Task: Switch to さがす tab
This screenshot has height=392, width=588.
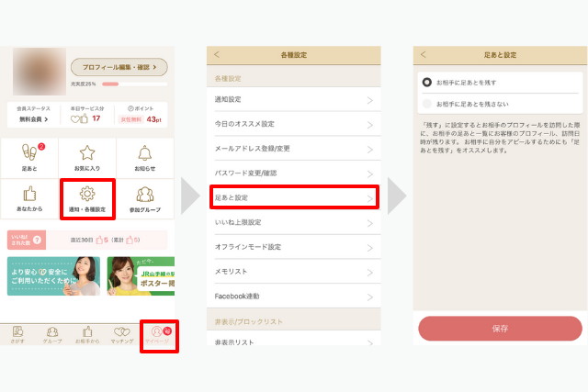Action: 17,335
